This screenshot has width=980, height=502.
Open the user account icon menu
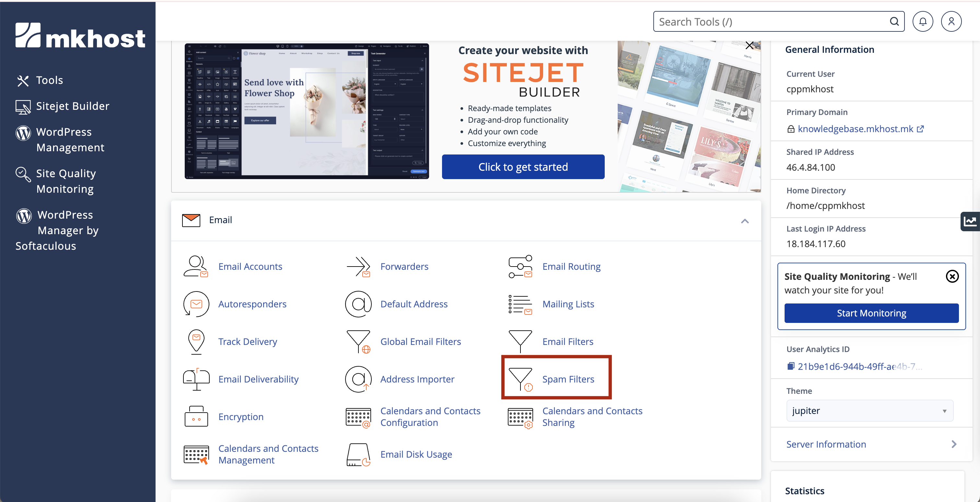coord(951,22)
